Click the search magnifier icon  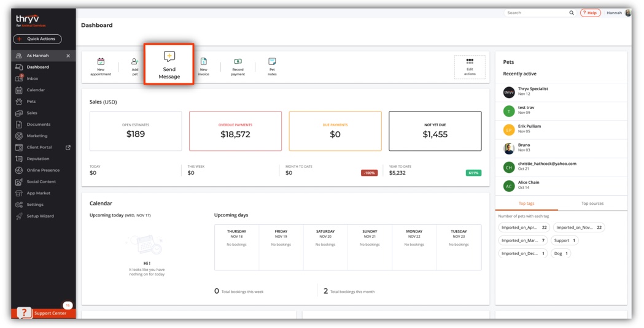coord(572,13)
